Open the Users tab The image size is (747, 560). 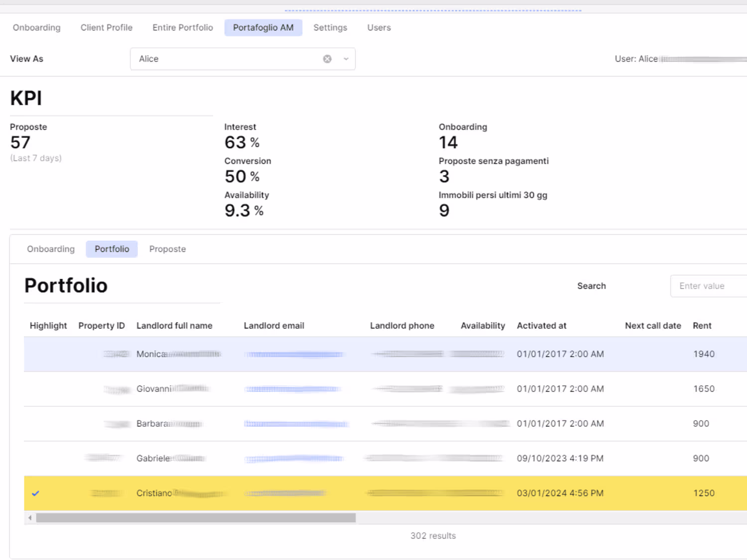pyautogui.click(x=378, y=27)
